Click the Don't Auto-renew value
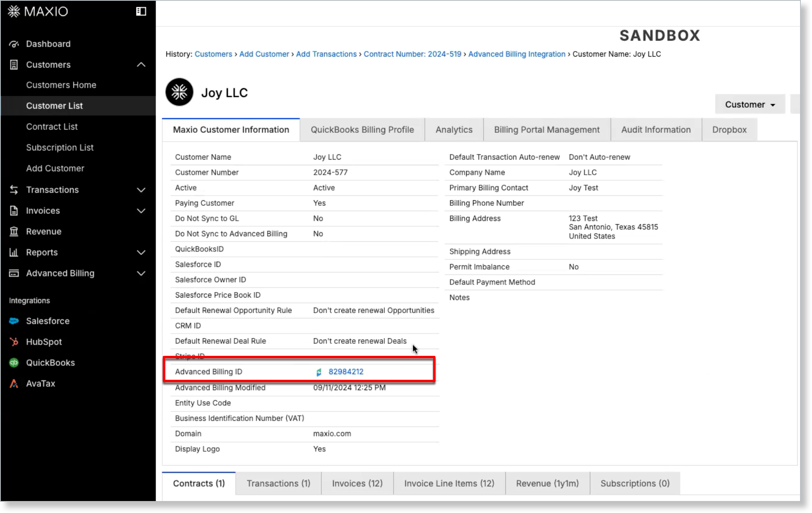 599,157
